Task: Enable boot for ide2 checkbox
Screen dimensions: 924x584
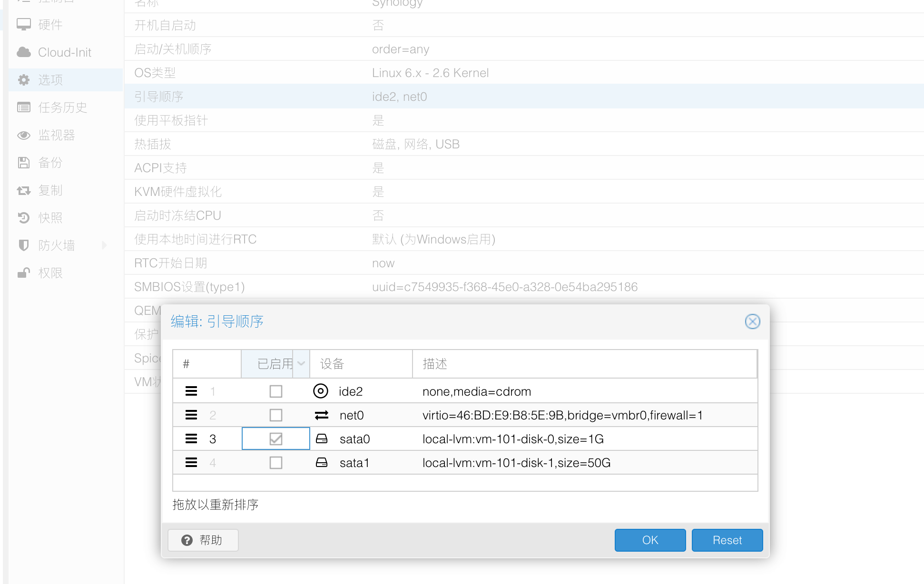Action: coord(276,391)
